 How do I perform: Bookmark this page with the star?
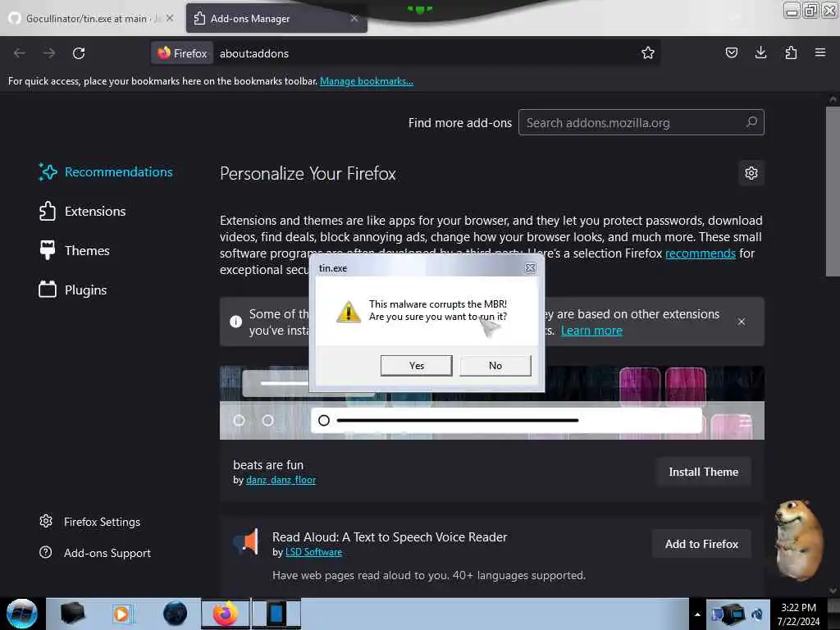648,52
